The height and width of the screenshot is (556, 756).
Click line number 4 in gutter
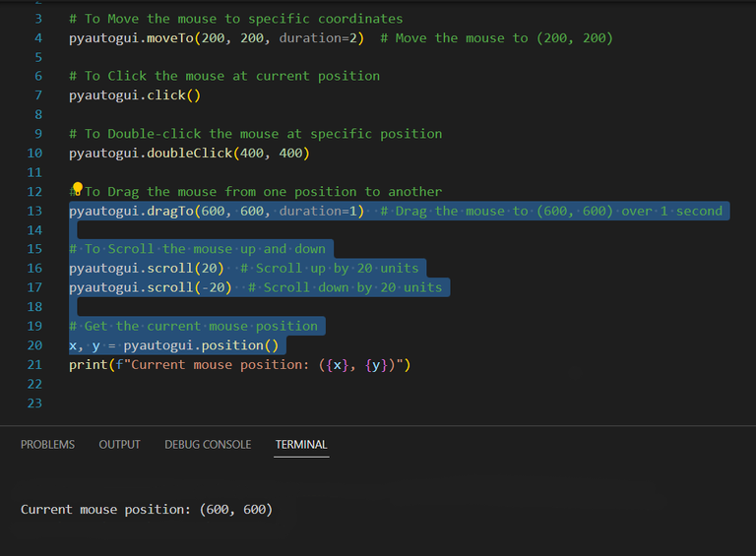(38, 38)
